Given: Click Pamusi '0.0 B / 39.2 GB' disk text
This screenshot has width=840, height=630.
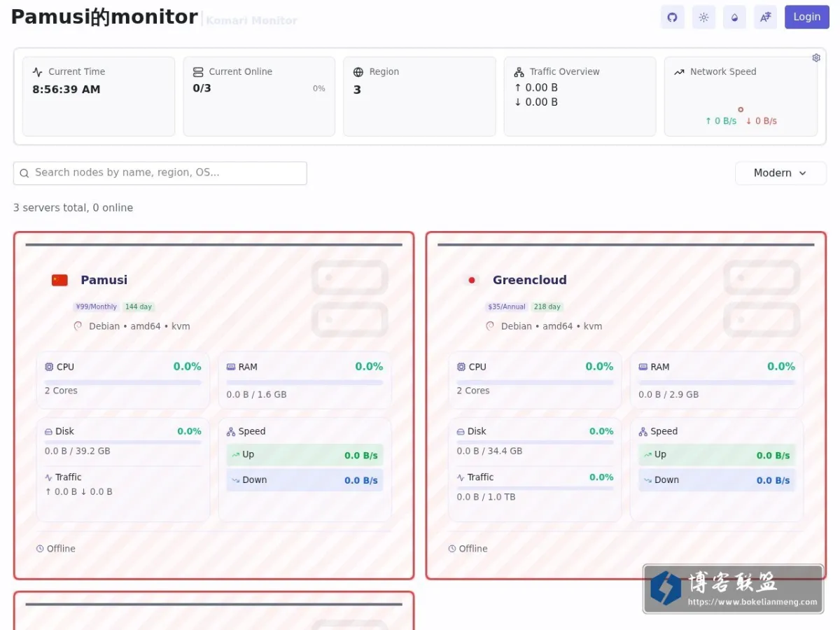Looking at the screenshot, I should click(x=78, y=451).
